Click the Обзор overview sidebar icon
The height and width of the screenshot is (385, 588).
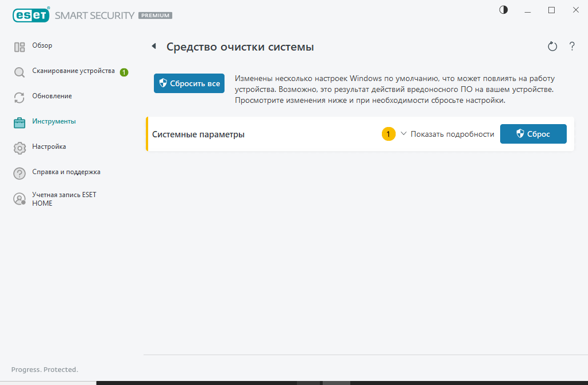(x=20, y=47)
